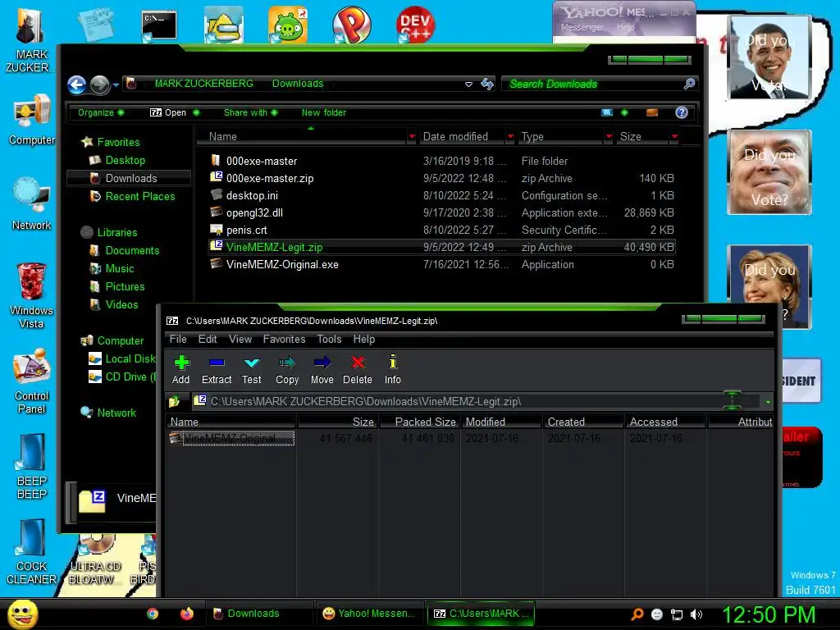Click the refresh icon in Explorer address bar
840x630 pixels.
(487, 84)
